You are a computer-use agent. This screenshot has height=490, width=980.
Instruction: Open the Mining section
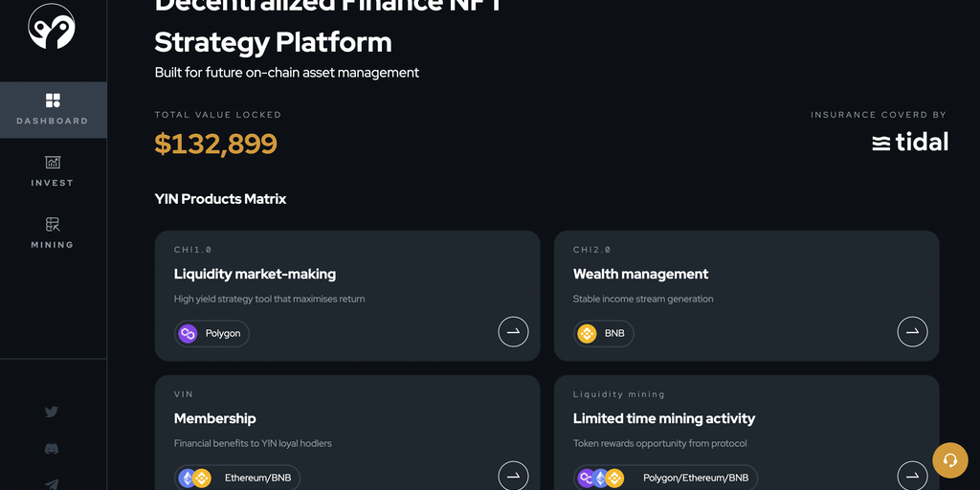tap(53, 233)
